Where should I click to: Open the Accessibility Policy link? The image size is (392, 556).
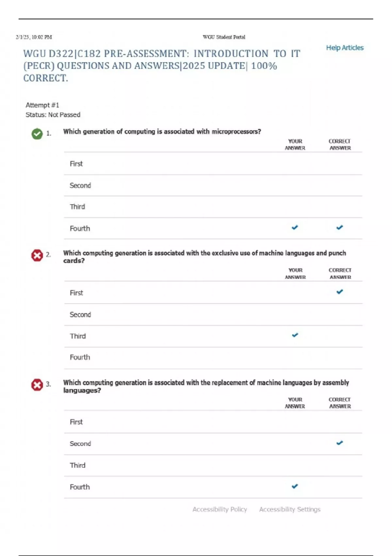pyautogui.click(x=220, y=509)
